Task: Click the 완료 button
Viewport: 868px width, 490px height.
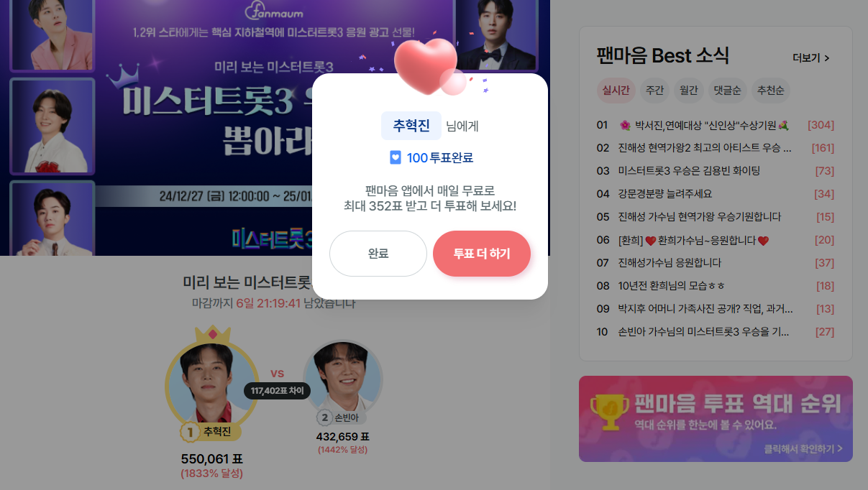Action: [x=378, y=254]
